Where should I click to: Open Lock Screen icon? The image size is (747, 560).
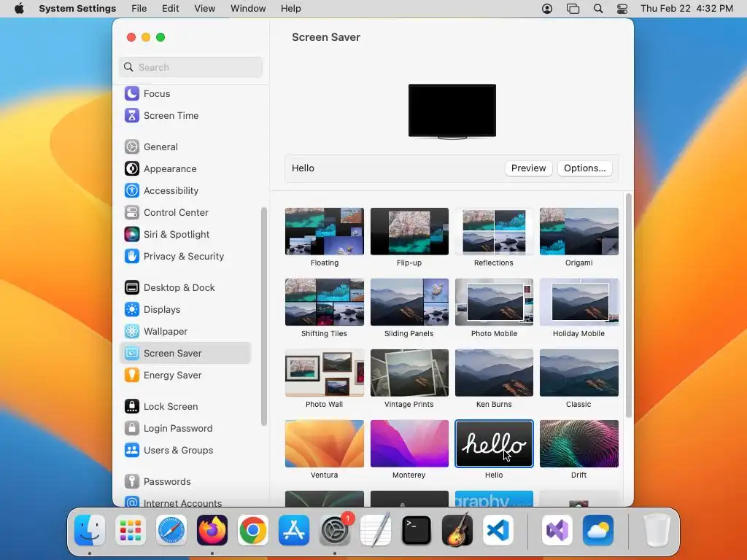(132, 406)
